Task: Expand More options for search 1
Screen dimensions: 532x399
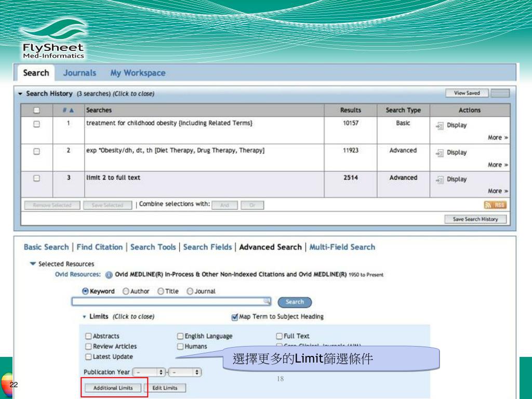Action: pyautogui.click(x=498, y=137)
